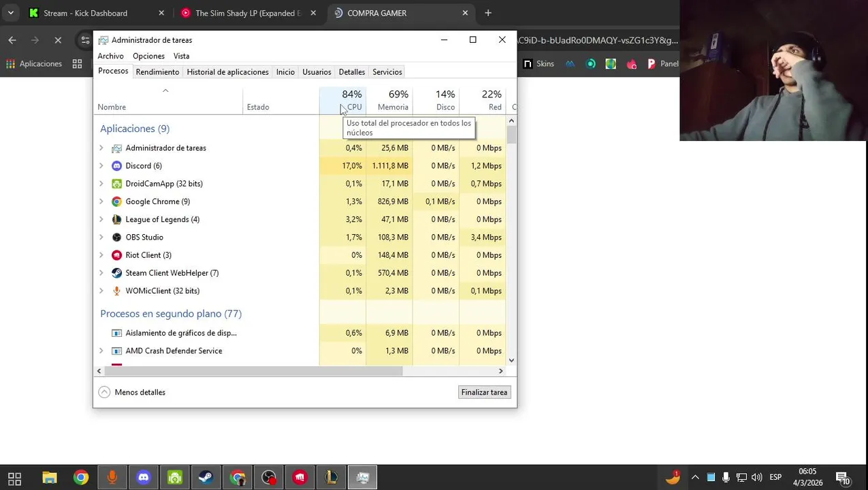Switch to the Servicios tab
Image resolution: width=868 pixels, height=490 pixels.
point(387,72)
